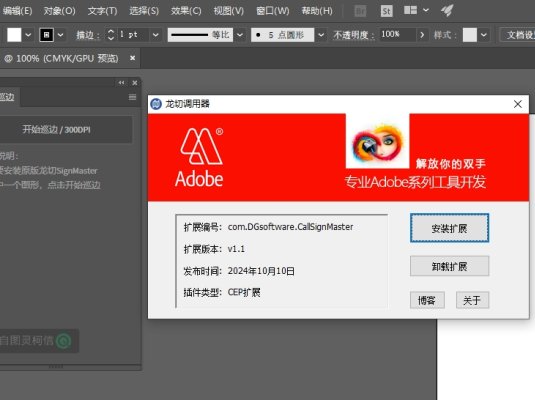Click the stroke color swatch
535x400 pixels.
coord(46,35)
